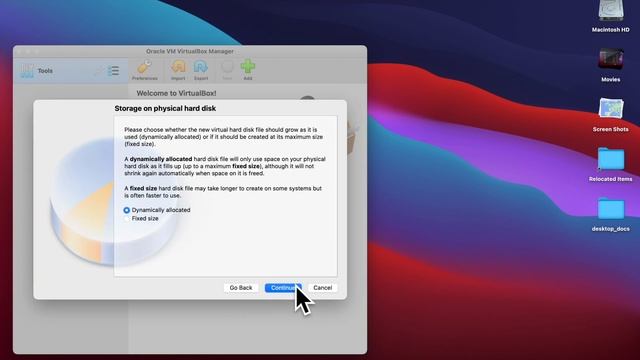Click the Import icon in VirtualBox Manager
This screenshot has height=360, width=640.
(x=178, y=70)
